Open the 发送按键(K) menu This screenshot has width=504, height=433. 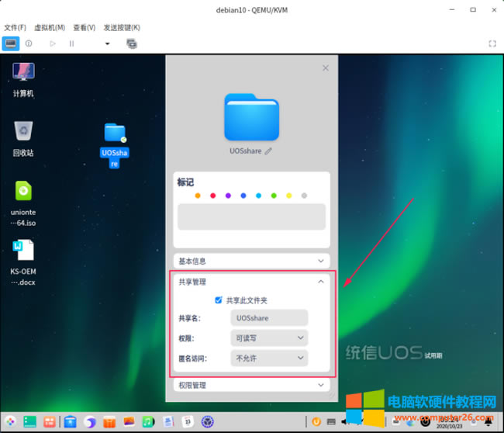[122, 28]
